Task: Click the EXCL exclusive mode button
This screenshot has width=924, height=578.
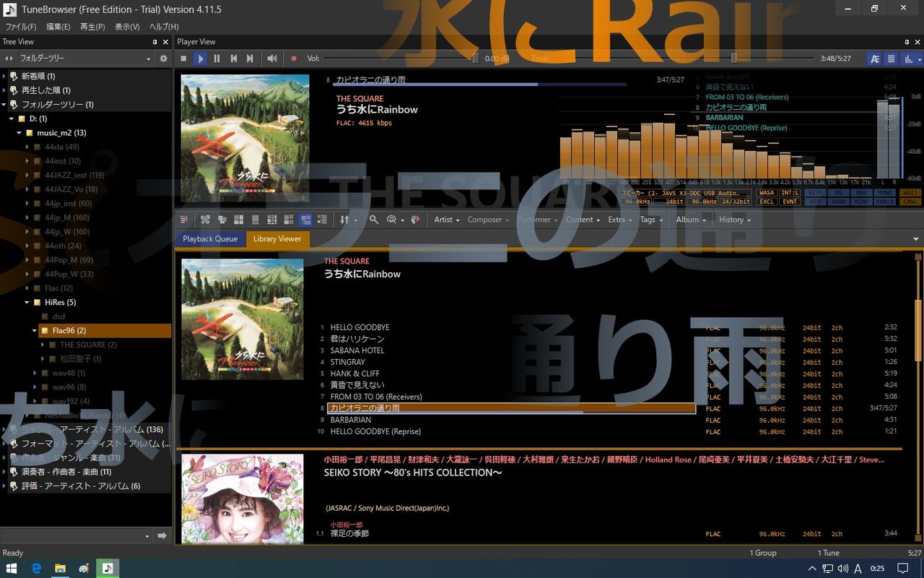Action: (x=767, y=202)
